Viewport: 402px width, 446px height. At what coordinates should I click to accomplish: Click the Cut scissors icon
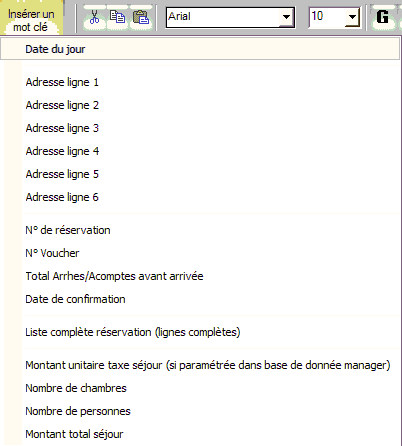[x=95, y=17]
